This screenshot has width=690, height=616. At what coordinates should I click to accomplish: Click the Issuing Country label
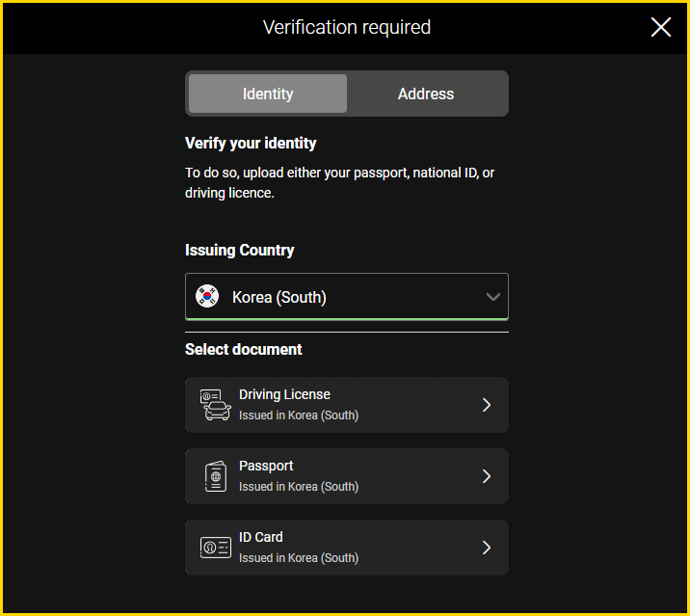239,250
